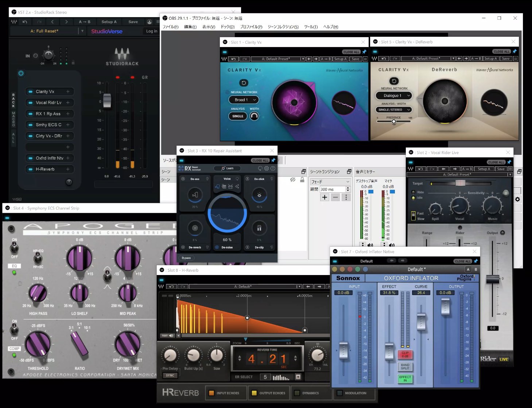Open the ファイル menu in OBS

pos(170,27)
